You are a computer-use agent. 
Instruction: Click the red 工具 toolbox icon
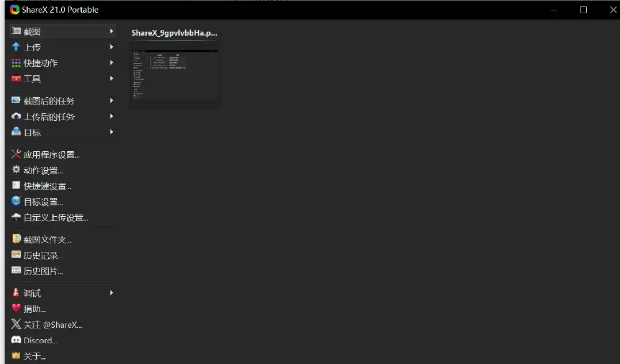[x=16, y=78]
